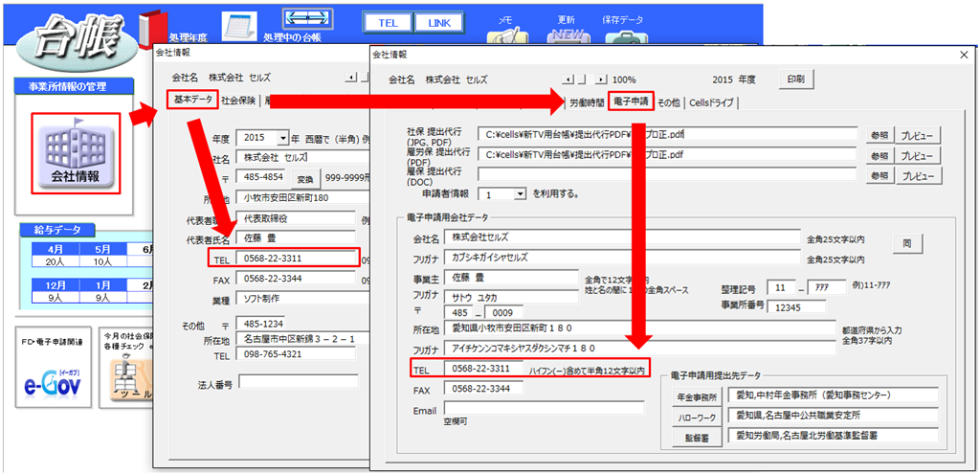Click the TEL field in 電子申請用会社データ
Screen dimensions: 980x474
click(483, 369)
